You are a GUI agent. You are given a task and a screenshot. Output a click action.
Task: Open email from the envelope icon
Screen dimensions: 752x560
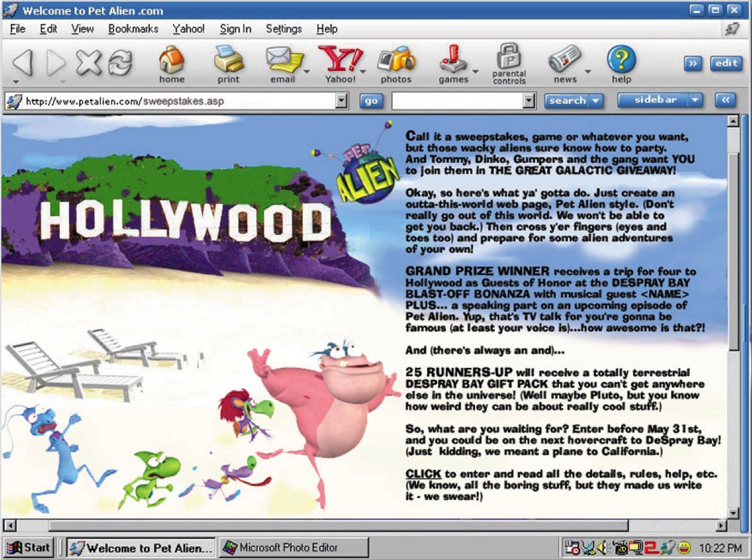[283, 60]
